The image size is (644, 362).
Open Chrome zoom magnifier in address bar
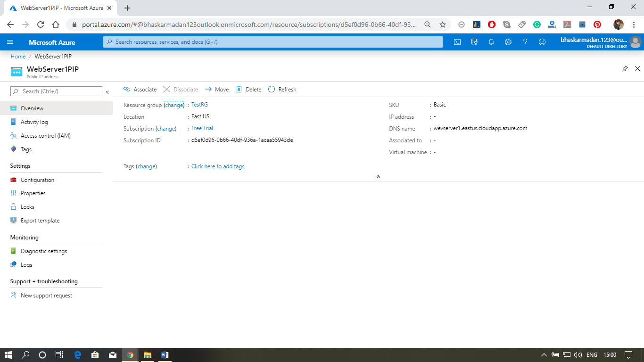pyautogui.click(x=427, y=25)
